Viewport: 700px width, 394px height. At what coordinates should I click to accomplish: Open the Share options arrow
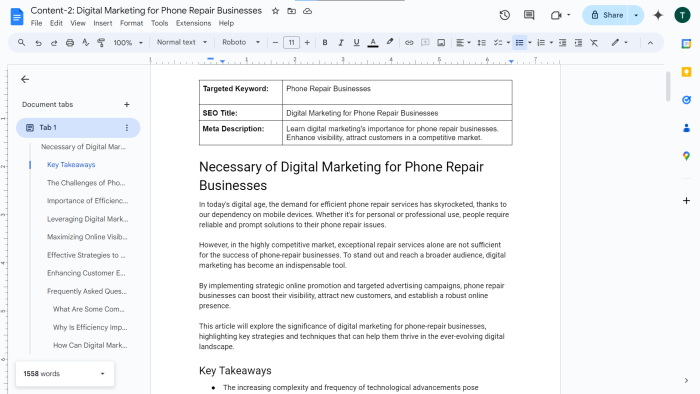636,15
